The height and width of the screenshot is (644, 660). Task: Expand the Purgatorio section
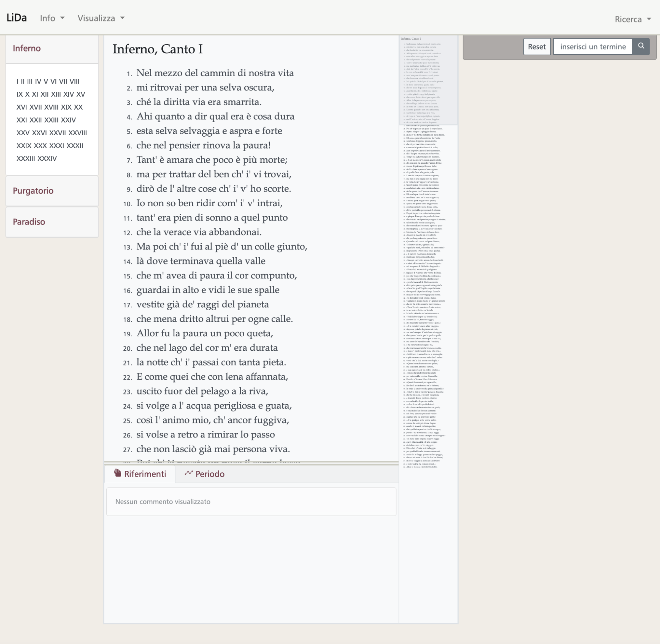point(33,191)
